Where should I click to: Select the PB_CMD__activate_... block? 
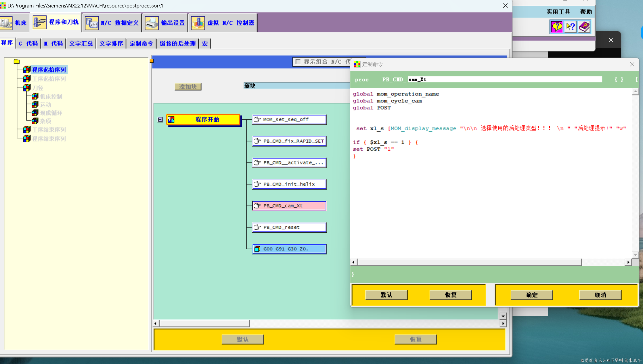pos(289,162)
